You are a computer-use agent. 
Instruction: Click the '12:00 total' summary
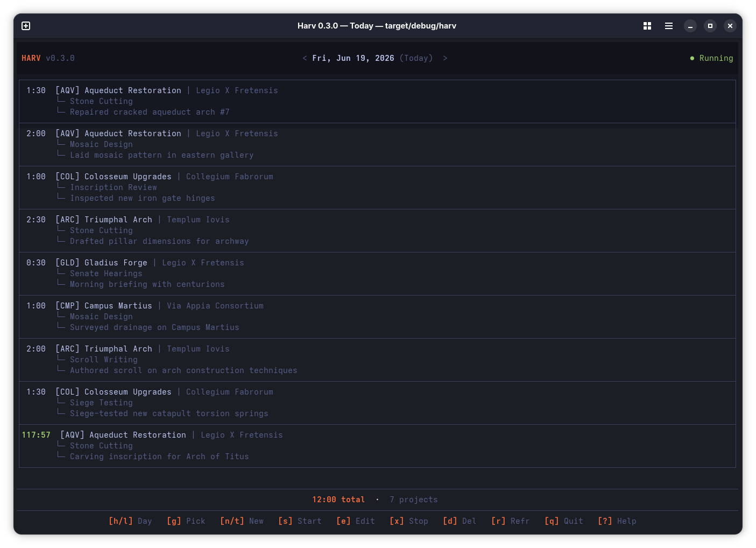point(338,500)
